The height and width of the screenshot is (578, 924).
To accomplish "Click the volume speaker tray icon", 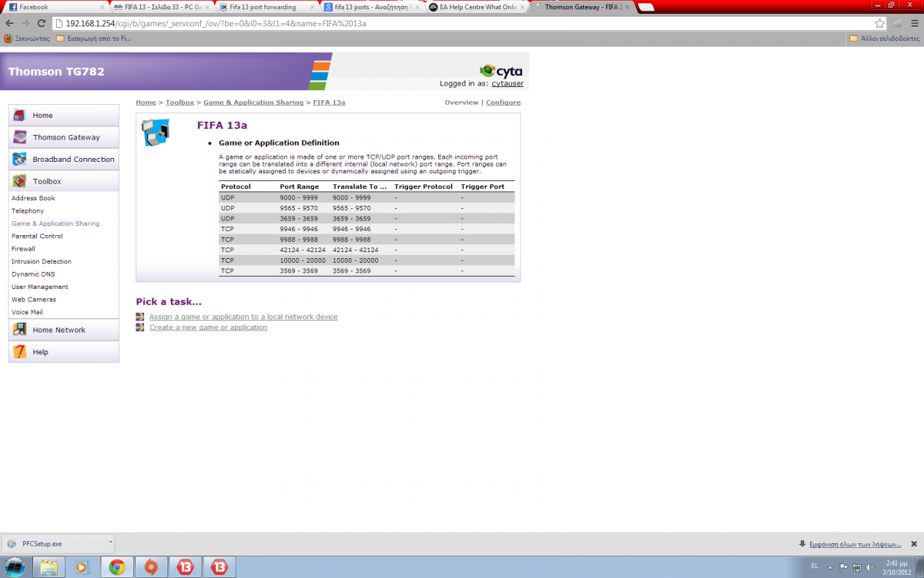I will click(869, 566).
